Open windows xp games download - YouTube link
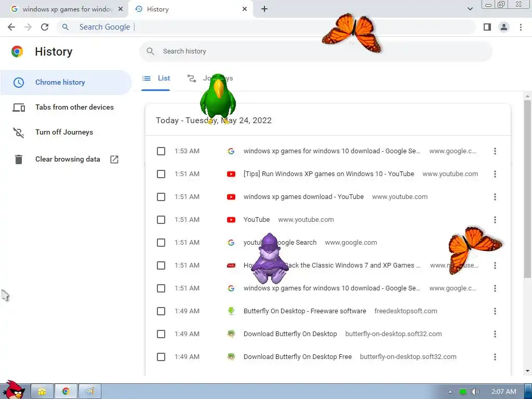Screen dimensions: 532x399 pyautogui.click(x=303, y=197)
